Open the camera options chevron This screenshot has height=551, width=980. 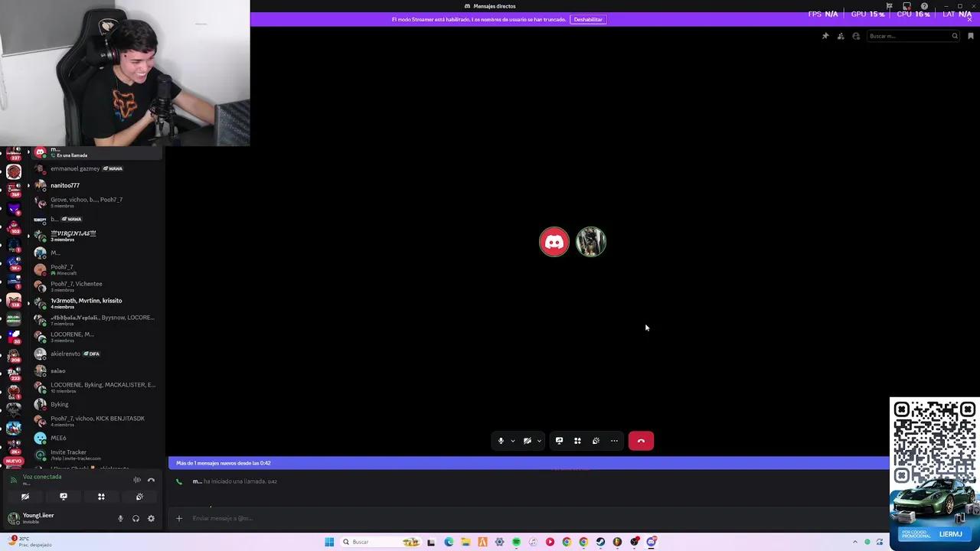pos(539,440)
